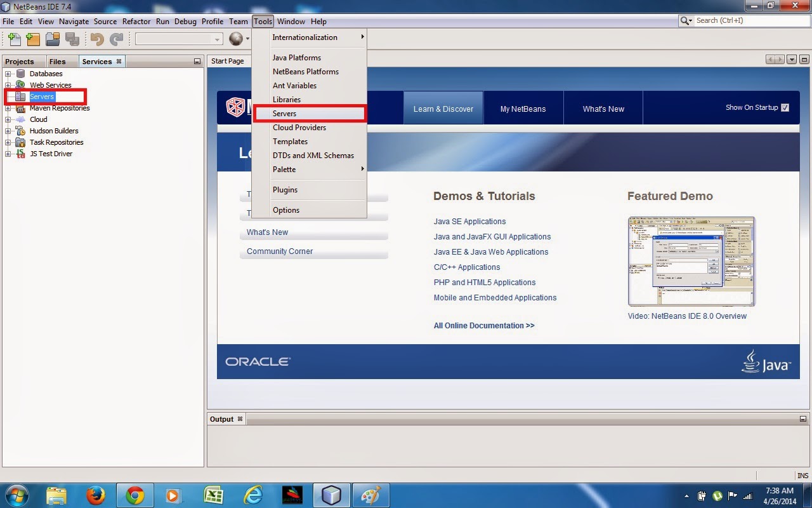Launch Google Chrome from the taskbar
The image size is (812, 508).
(x=134, y=495)
